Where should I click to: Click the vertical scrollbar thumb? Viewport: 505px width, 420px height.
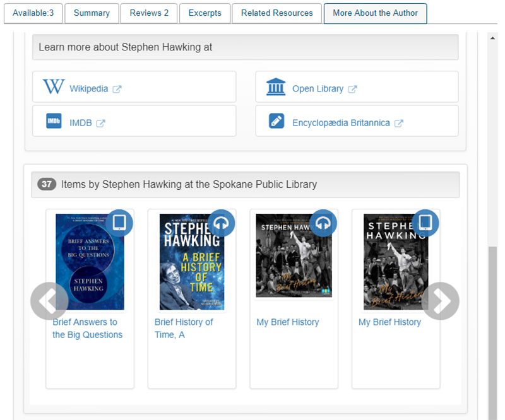pos(493,328)
